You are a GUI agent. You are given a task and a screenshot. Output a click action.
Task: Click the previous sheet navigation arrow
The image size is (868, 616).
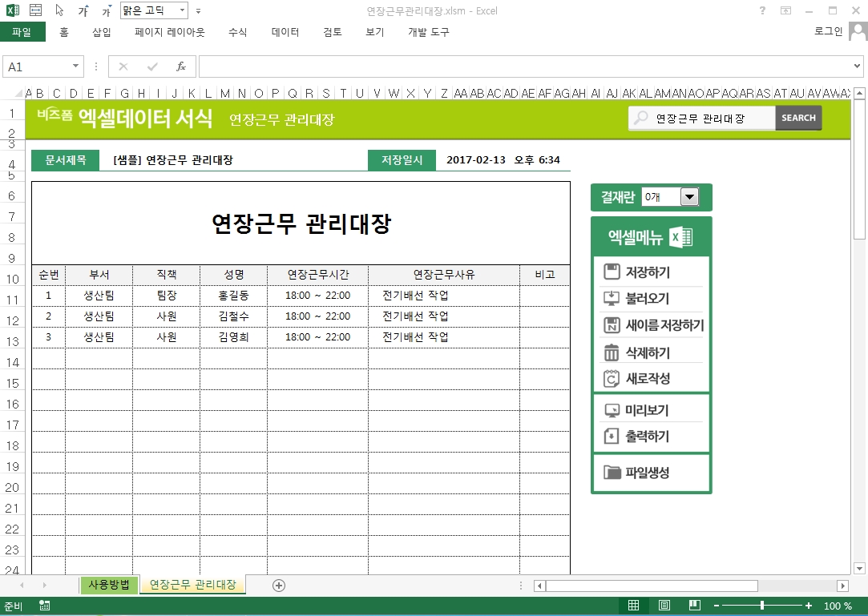point(22,585)
